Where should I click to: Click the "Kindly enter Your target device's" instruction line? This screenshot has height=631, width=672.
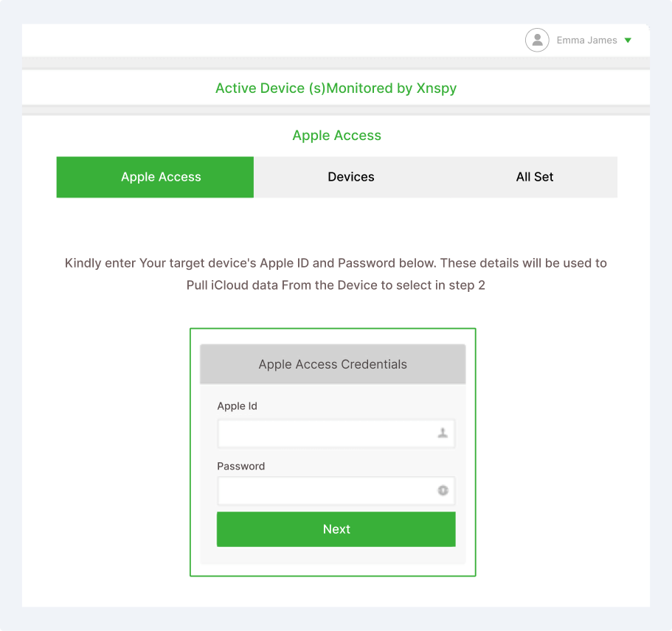(336, 263)
